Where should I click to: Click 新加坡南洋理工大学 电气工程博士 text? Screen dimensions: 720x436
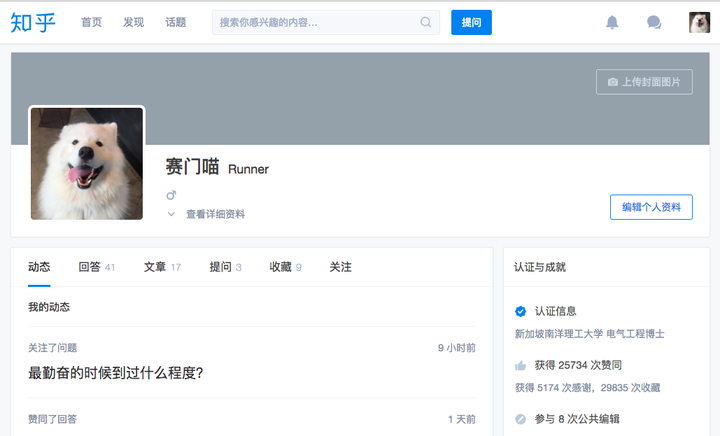590,334
